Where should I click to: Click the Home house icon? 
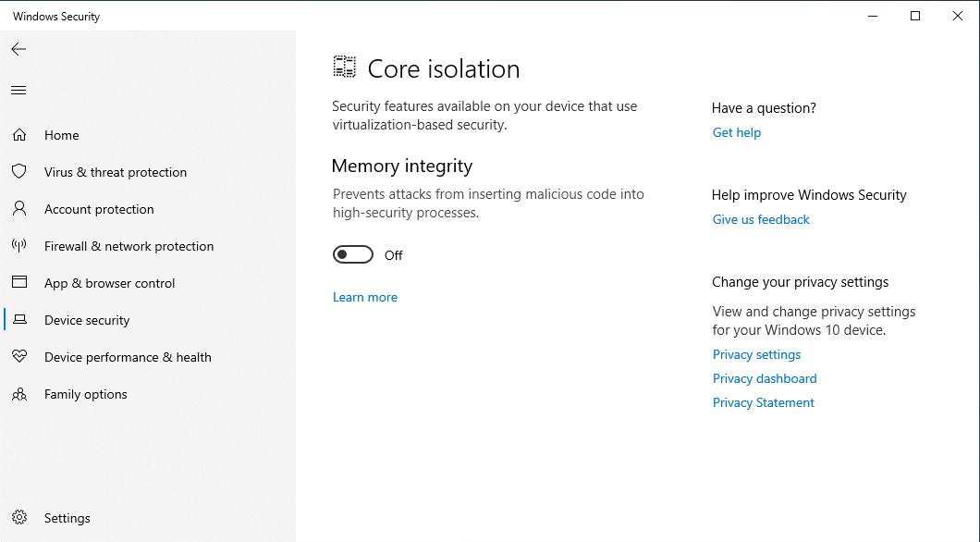point(19,135)
